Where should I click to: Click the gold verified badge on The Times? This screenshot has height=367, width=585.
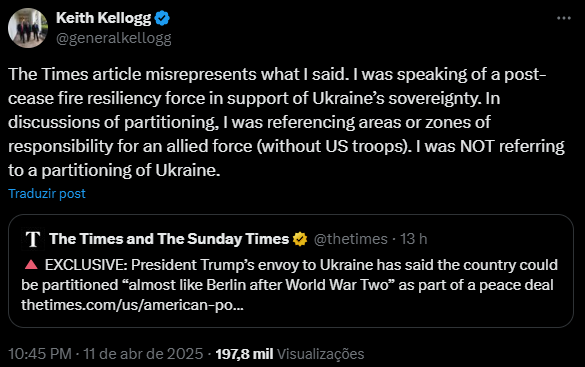click(300, 239)
